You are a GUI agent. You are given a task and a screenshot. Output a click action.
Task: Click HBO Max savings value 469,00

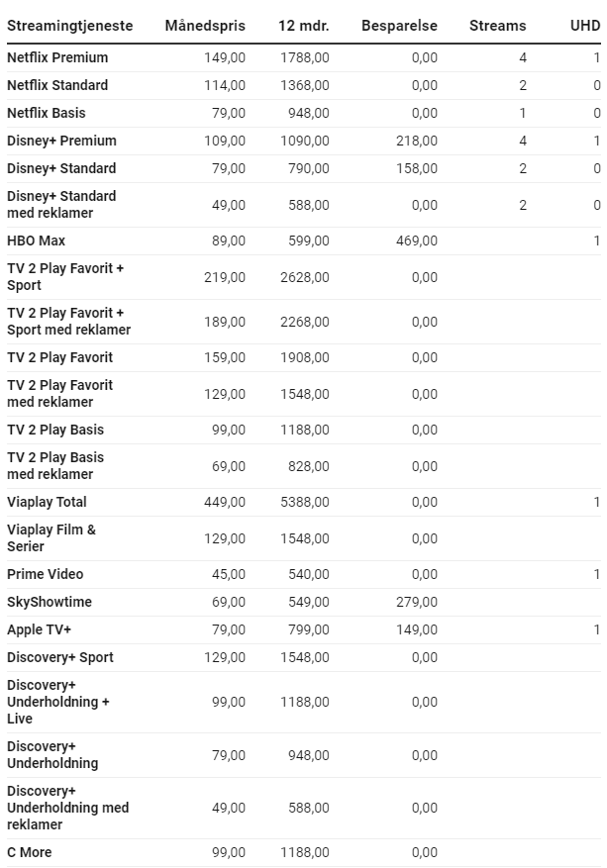point(417,241)
